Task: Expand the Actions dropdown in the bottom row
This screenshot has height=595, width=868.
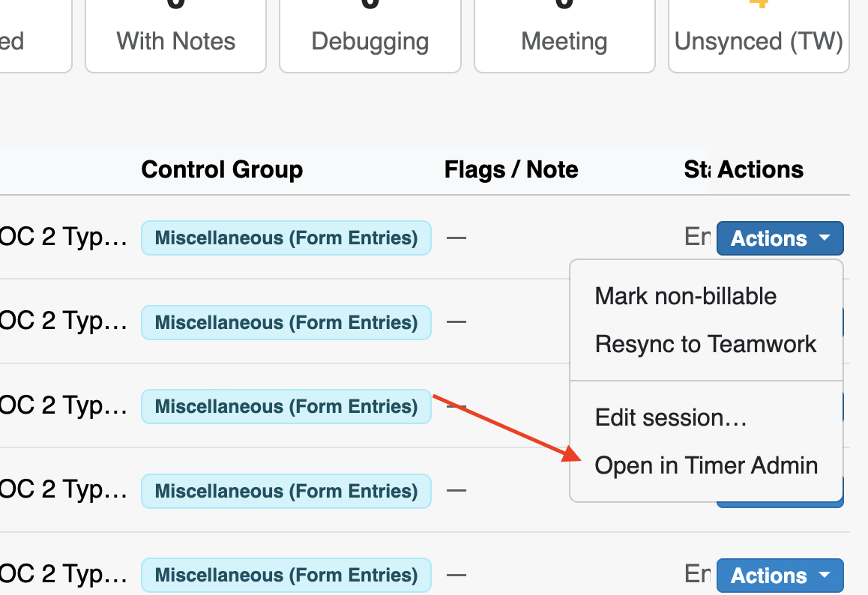Action: click(780, 576)
